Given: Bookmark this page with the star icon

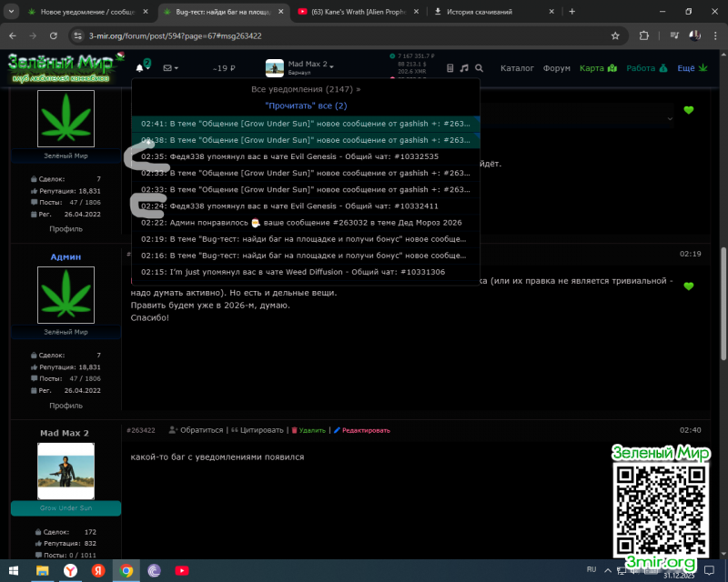Looking at the screenshot, I should click(x=615, y=35).
